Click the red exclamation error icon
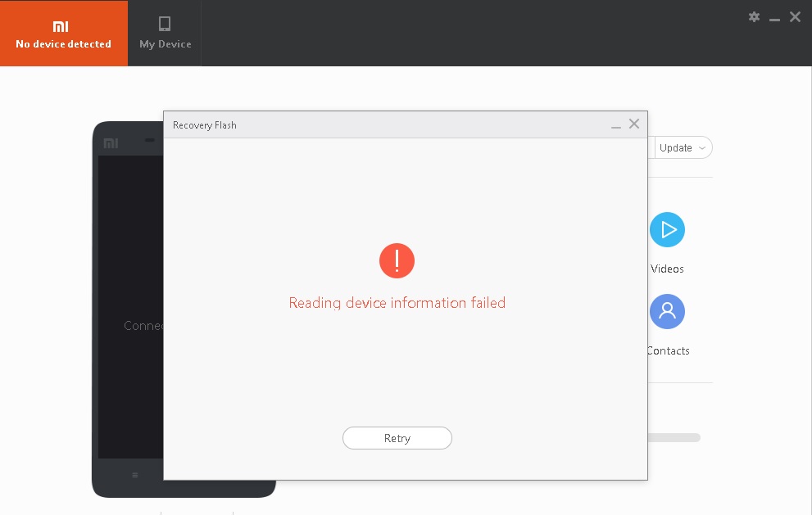 [x=397, y=261]
